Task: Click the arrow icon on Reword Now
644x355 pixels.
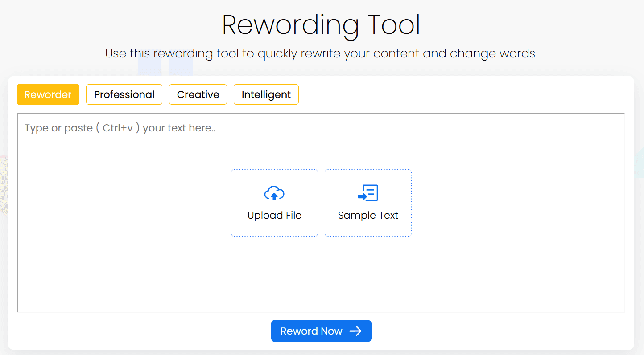Action: (x=355, y=331)
